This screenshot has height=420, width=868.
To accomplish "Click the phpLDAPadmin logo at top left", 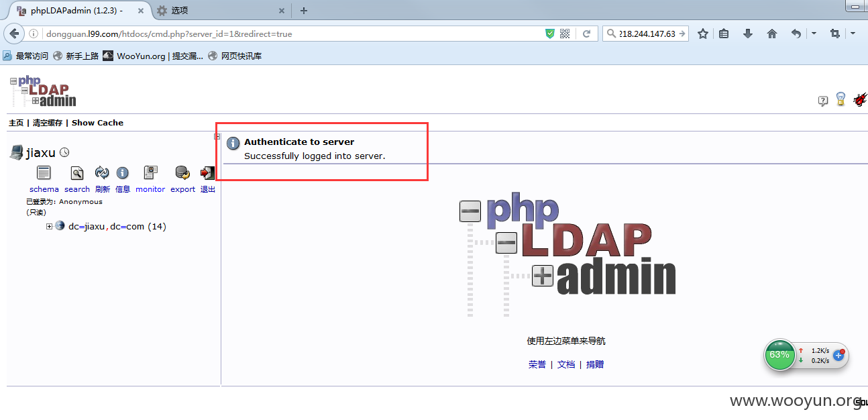I will [x=43, y=91].
